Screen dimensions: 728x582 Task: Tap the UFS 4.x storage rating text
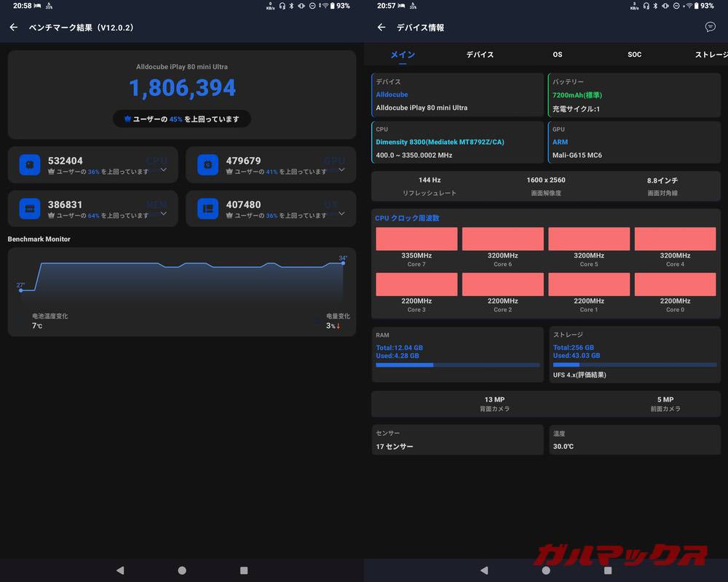pyautogui.click(x=579, y=375)
